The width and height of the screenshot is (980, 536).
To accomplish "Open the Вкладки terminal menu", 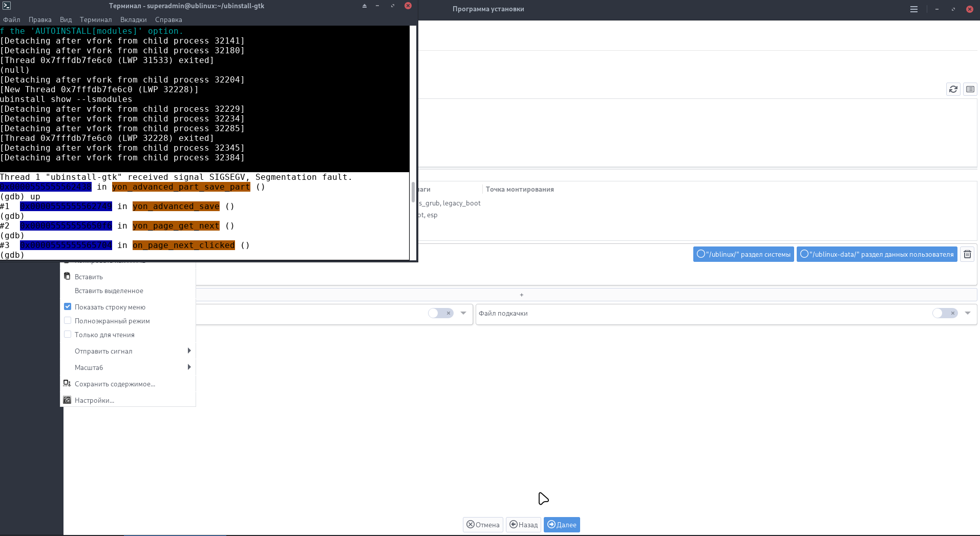I will click(134, 19).
